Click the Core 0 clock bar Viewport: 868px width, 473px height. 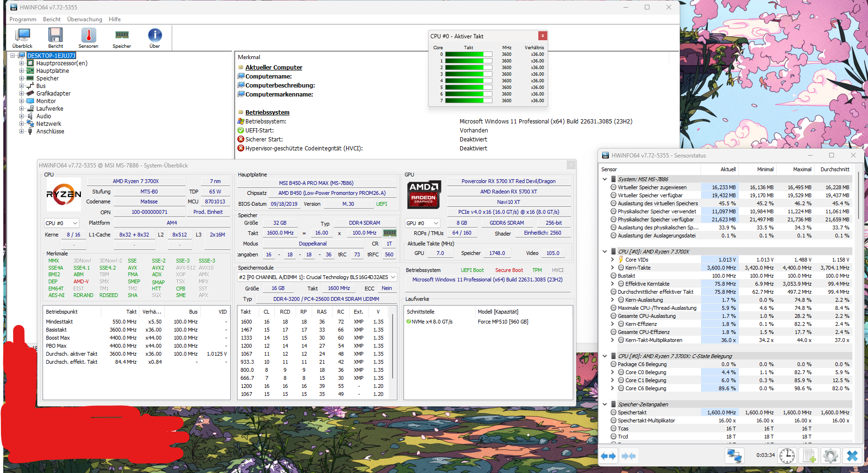[468, 54]
